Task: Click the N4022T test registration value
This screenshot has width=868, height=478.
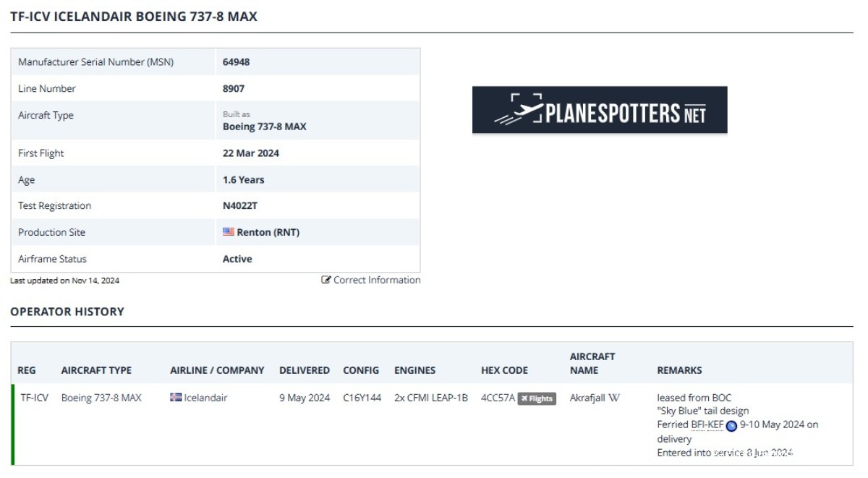Action: [x=240, y=205]
